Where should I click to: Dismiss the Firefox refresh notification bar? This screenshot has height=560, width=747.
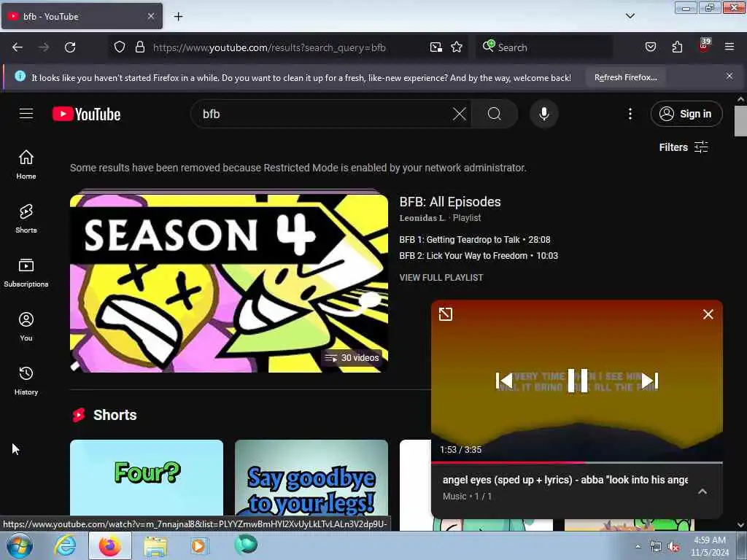[729, 76]
